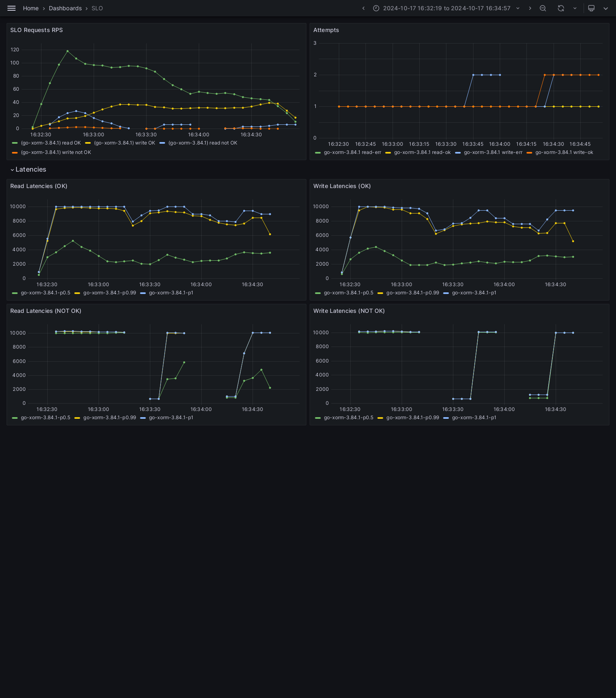Click the SLO breadcrumb
616x698 pixels.
click(x=97, y=8)
